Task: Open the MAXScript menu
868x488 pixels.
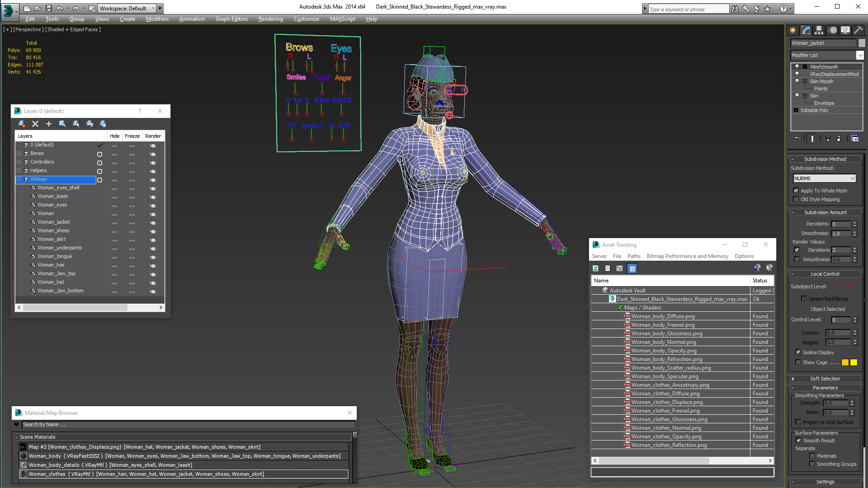Action: pyautogui.click(x=342, y=19)
